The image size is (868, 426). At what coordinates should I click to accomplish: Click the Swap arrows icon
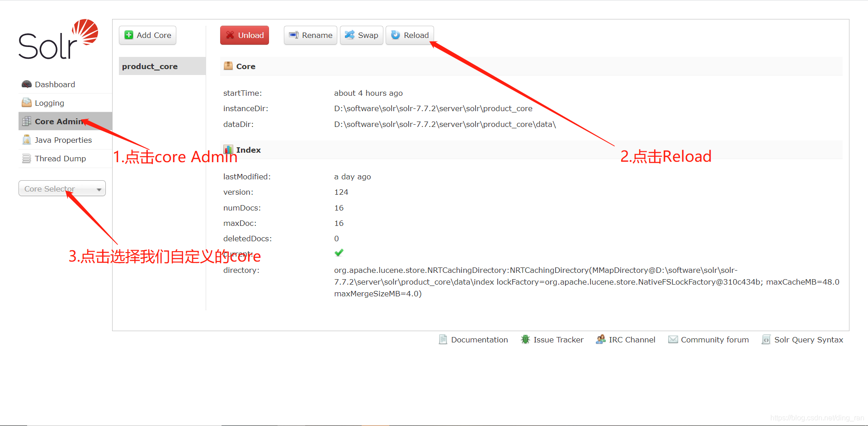(x=349, y=35)
